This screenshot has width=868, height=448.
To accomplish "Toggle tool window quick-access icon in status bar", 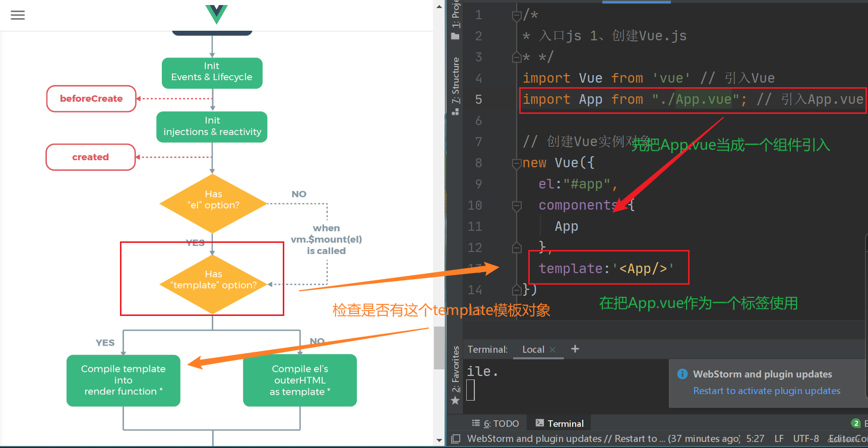I will (x=456, y=438).
